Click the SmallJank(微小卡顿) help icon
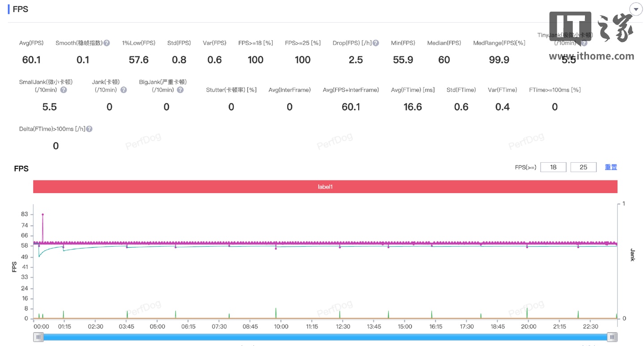 tap(64, 90)
